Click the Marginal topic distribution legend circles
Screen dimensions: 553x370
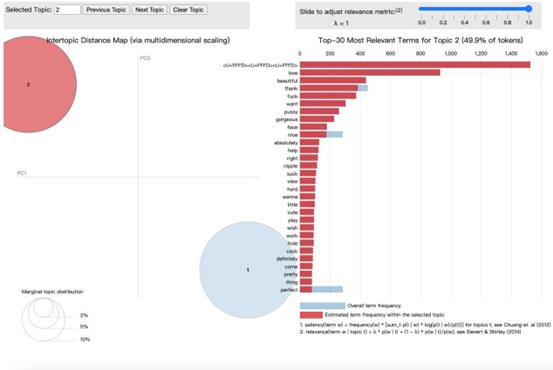pyautogui.click(x=43, y=320)
